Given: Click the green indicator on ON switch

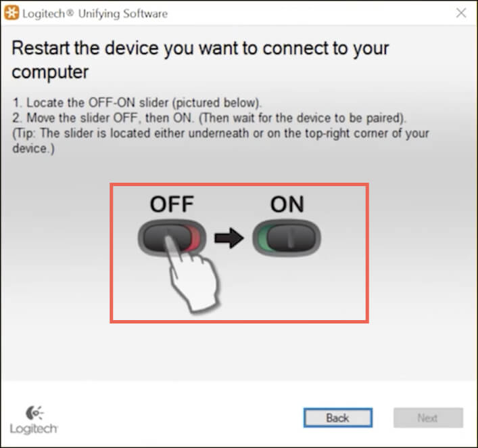Looking at the screenshot, I should (x=263, y=238).
